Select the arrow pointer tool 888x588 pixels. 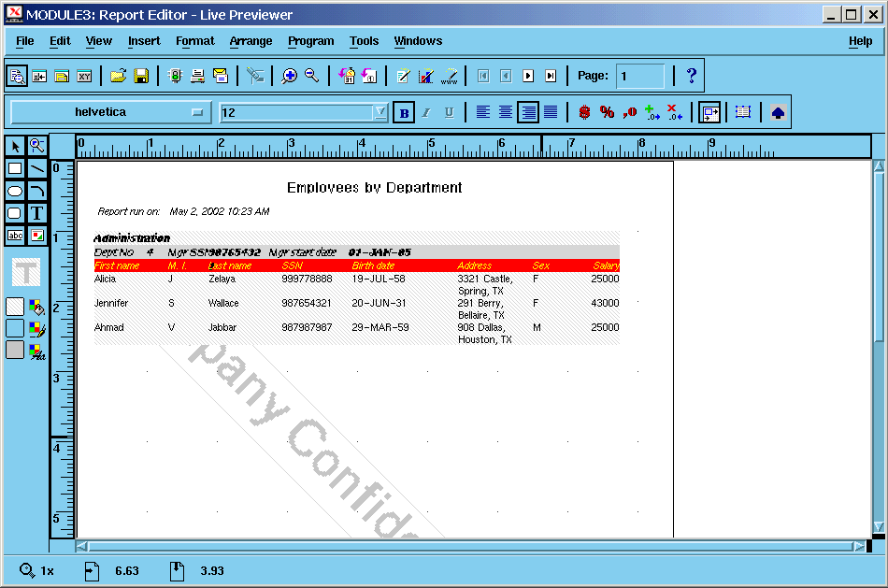point(15,146)
